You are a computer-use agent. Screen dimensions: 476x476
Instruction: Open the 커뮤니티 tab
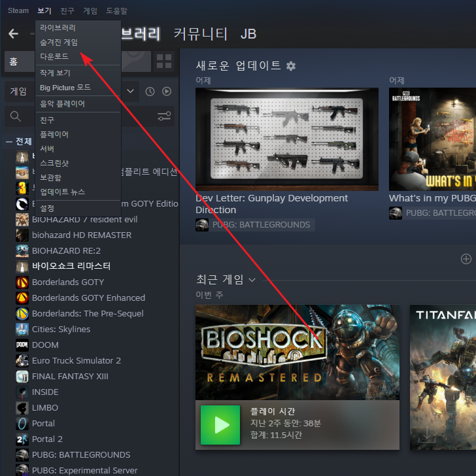pyautogui.click(x=200, y=33)
